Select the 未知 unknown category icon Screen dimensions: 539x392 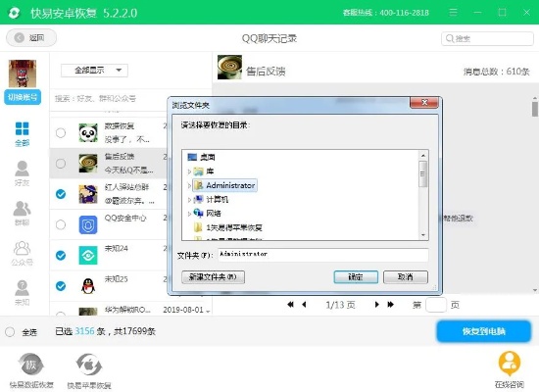22,293
